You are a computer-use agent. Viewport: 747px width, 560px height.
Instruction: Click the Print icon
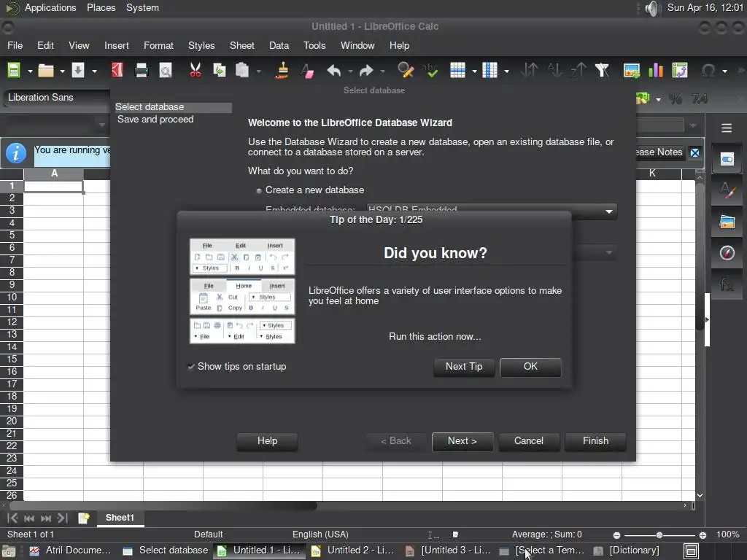(142, 71)
